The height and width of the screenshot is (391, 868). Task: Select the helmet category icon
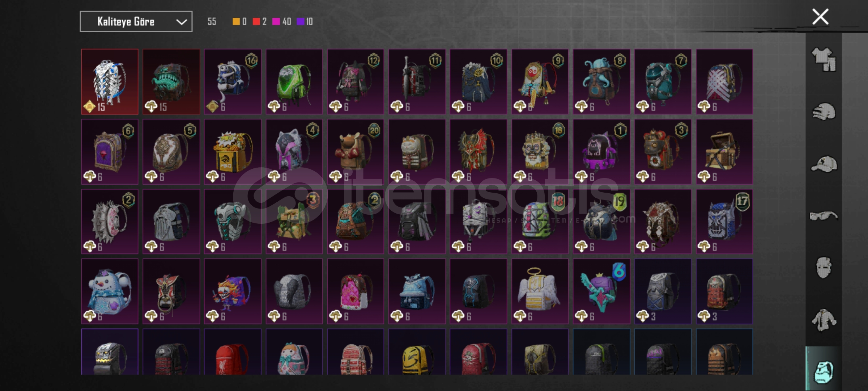pos(824,112)
